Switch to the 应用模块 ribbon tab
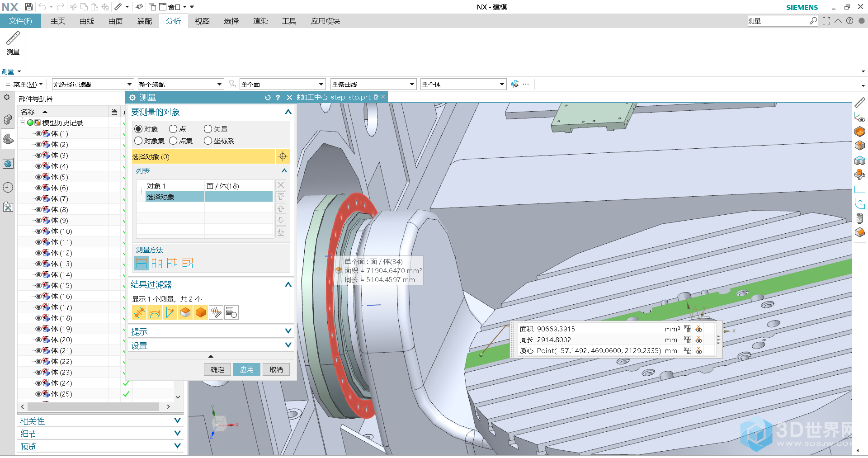The height and width of the screenshot is (458, 868). pos(325,21)
